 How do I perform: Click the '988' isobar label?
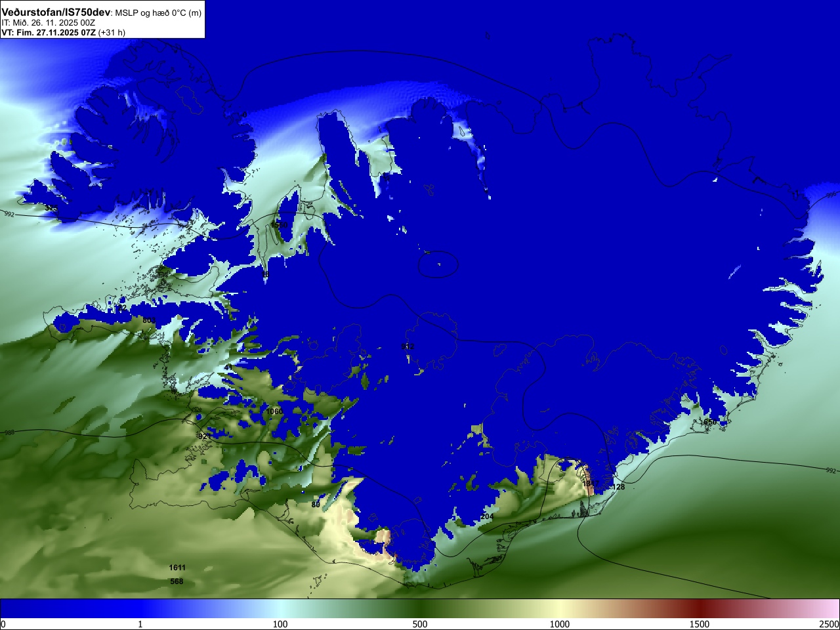pyautogui.click(x=9, y=432)
